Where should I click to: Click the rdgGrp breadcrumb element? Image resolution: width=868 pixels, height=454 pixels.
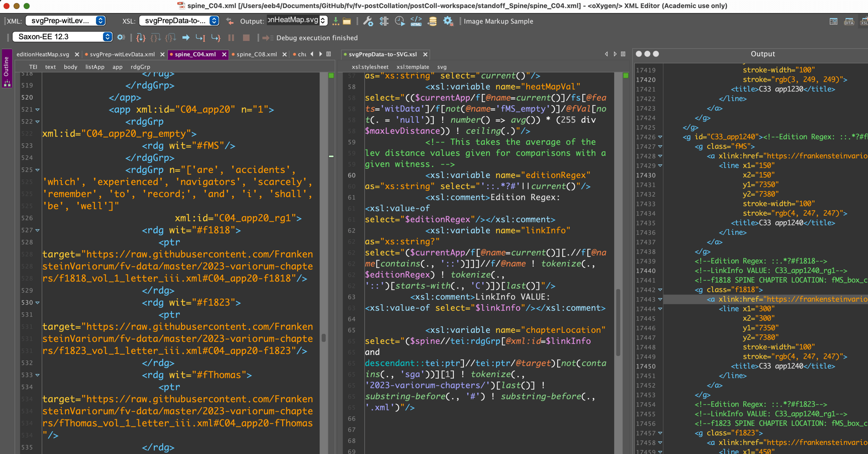(x=140, y=67)
